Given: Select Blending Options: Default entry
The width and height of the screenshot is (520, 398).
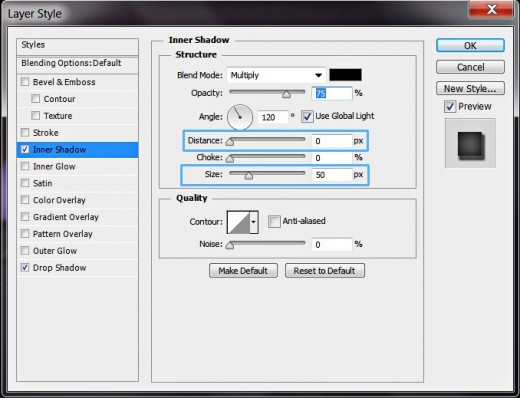Looking at the screenshot, I should click(x=77, y=64).
